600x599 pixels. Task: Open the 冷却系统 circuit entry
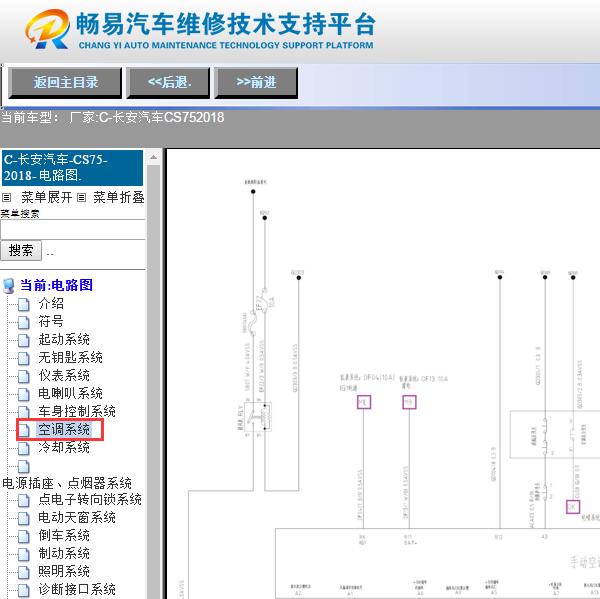tap(64, 447)
